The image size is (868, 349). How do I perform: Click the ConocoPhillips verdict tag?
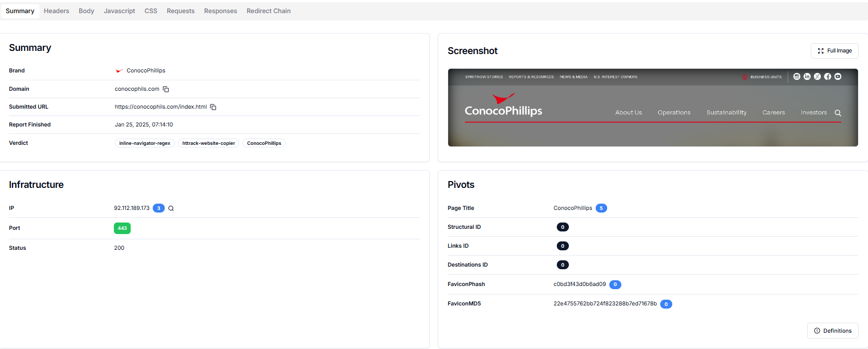click(x=264, y=143)
